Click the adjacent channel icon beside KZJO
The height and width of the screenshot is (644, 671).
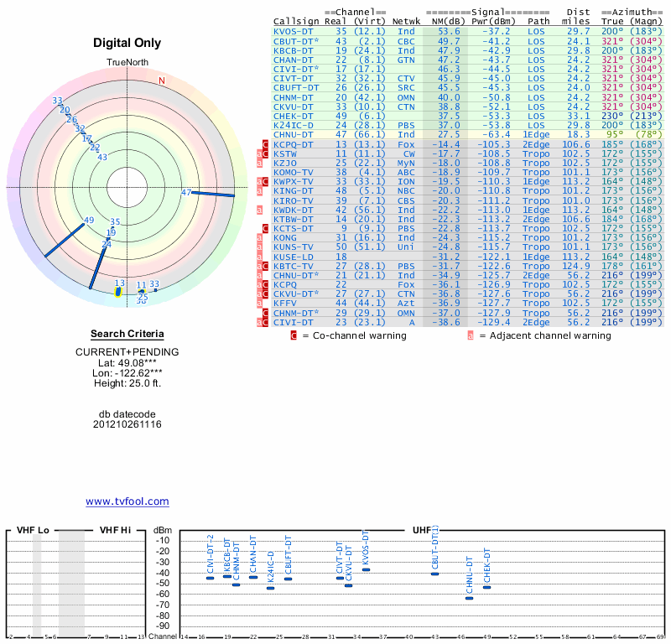pos(260,164)
